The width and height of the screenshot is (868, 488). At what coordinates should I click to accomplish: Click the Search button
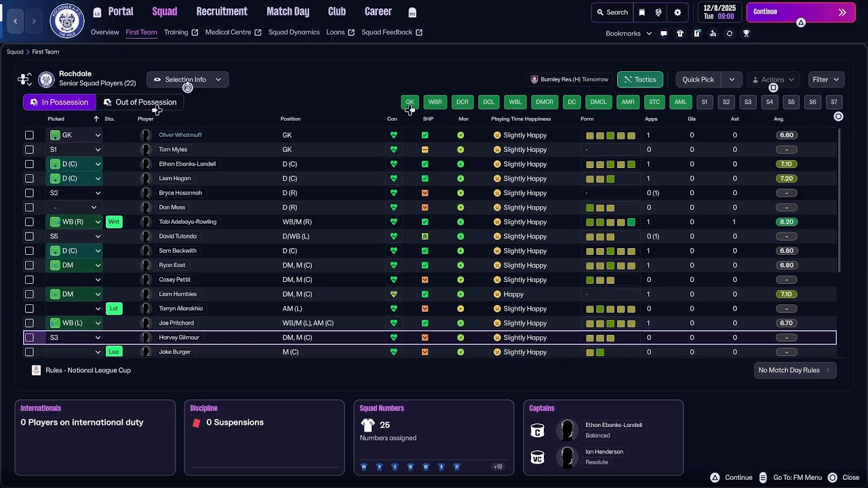(612, 12)
